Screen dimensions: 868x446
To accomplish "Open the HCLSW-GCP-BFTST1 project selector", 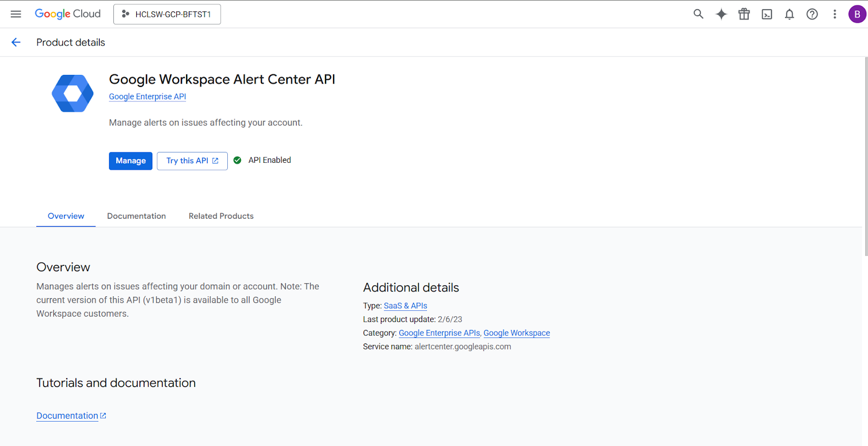I will pyautogui.click(x=167, y=14).
